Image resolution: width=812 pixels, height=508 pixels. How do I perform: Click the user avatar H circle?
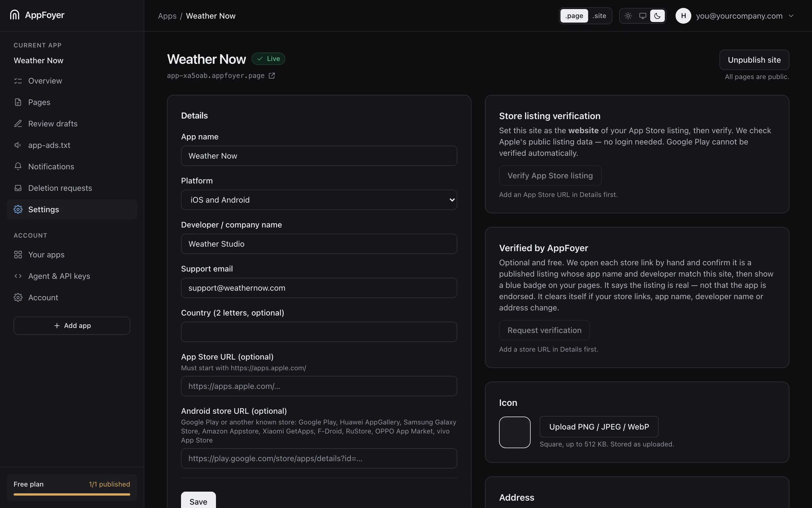(x=683, y=16)
